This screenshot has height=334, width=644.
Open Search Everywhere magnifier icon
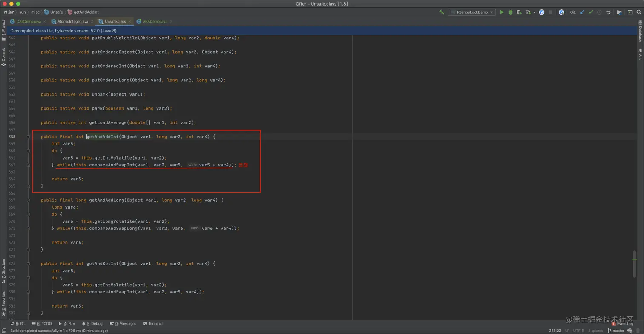point(639,12)
